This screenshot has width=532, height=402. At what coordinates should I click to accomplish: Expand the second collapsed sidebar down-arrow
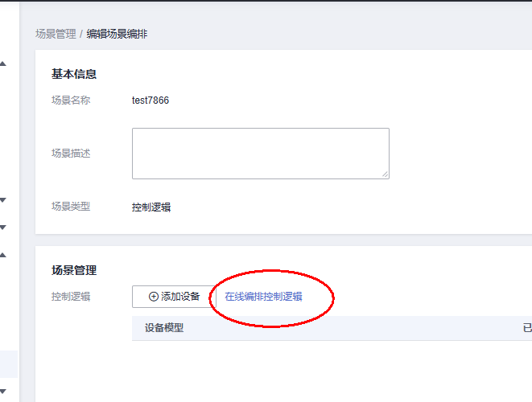(x=3, y=227)
